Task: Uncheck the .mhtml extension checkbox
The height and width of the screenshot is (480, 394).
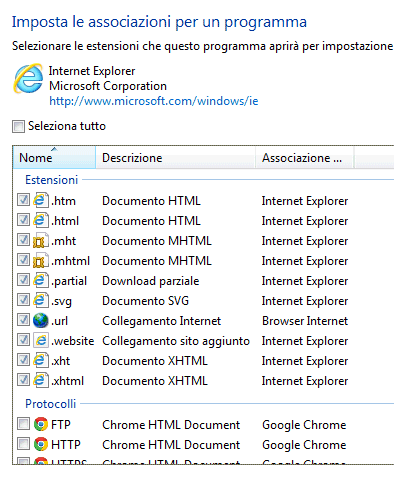Action: [23, 260]
